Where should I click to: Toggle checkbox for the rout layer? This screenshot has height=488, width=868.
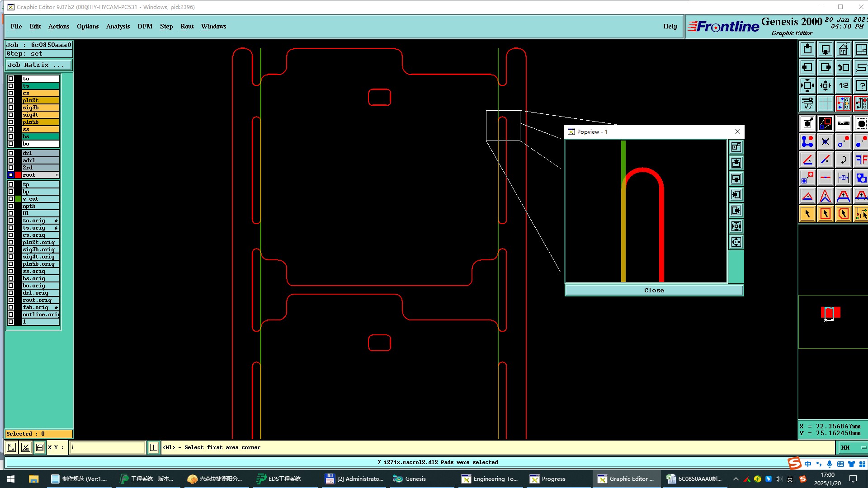coord(11,175)
